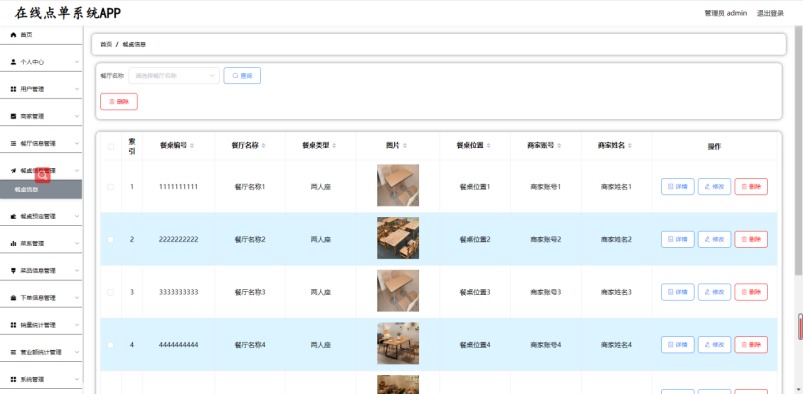Viewport: 803px width, 394px height.
Task: Click the icon beside 营业额统计管理
Action: pos(13,352)
